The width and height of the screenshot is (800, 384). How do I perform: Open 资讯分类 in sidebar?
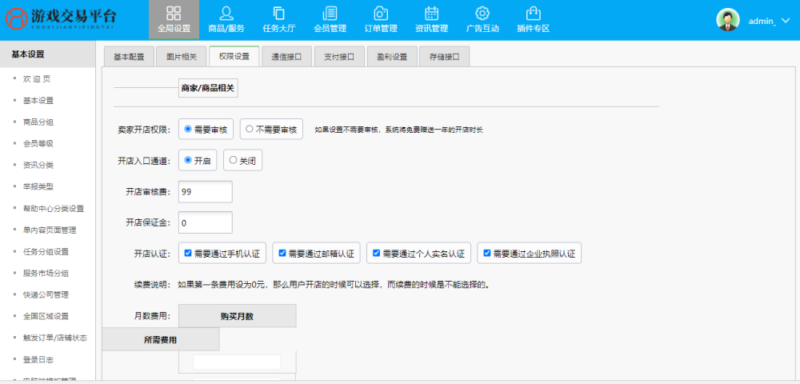coord(38,165)
